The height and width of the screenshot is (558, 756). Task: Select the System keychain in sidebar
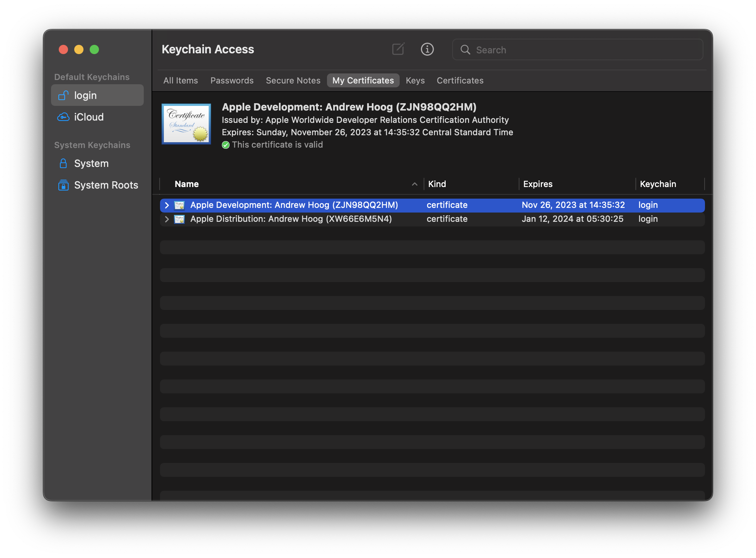(97, 163)
